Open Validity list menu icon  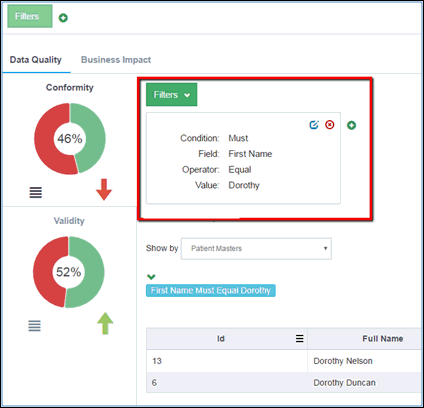(x=34, y=326)
